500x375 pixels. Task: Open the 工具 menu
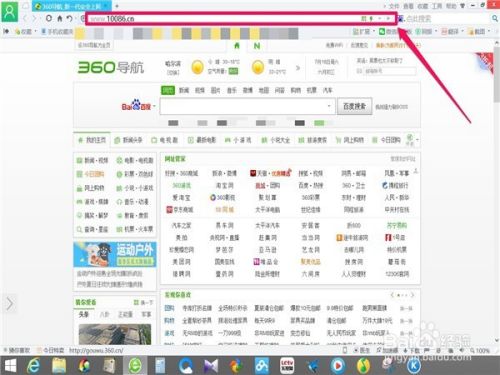tap(437, 6)
